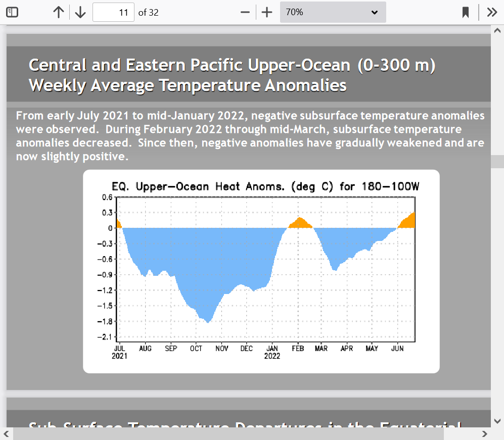Click the horizontal scrollbar track
Viewport: 504px width, 440px height.
[x=463, y=434]
